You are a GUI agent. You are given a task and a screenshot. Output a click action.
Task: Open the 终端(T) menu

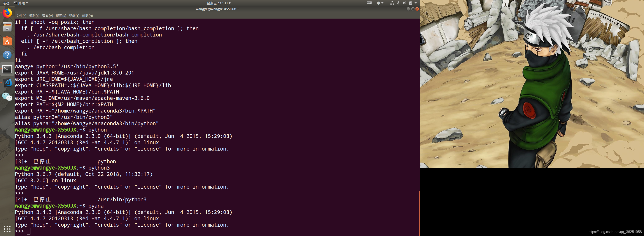(x=74, y=16)
